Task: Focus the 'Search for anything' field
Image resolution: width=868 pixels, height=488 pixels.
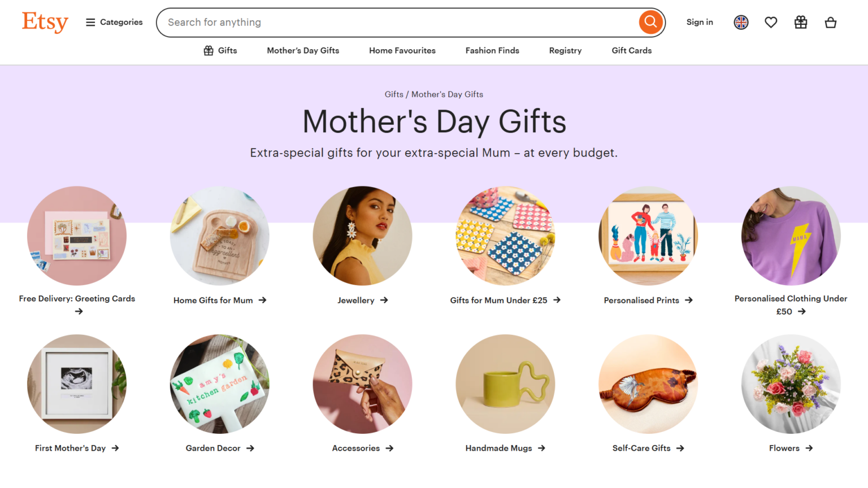Action: (396, 23)
